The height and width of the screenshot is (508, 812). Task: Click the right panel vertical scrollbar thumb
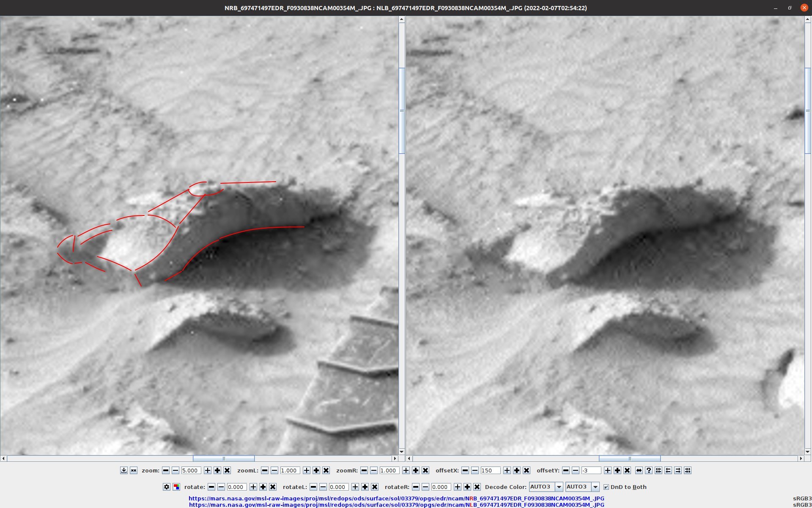pyautogui.click(x=808, y=110)
